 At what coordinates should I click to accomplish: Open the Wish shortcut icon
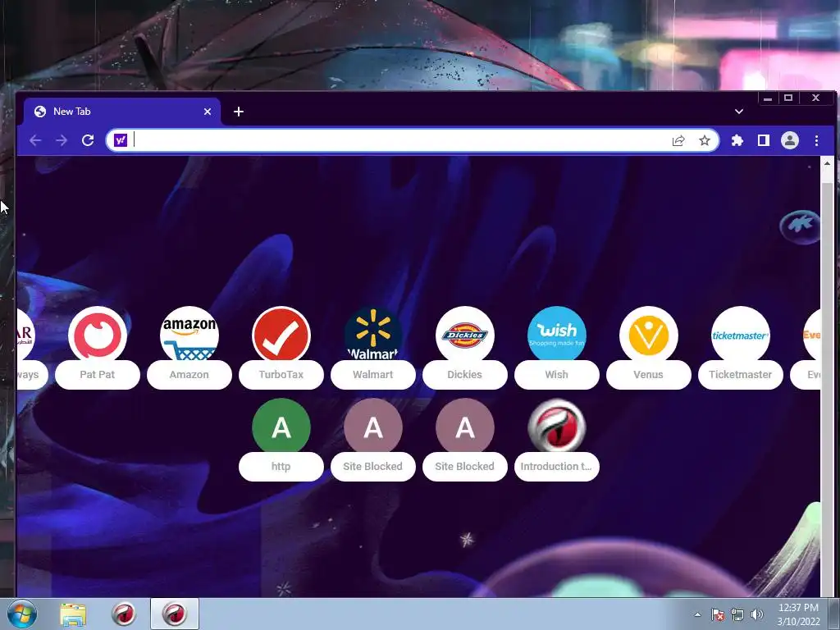557,335
